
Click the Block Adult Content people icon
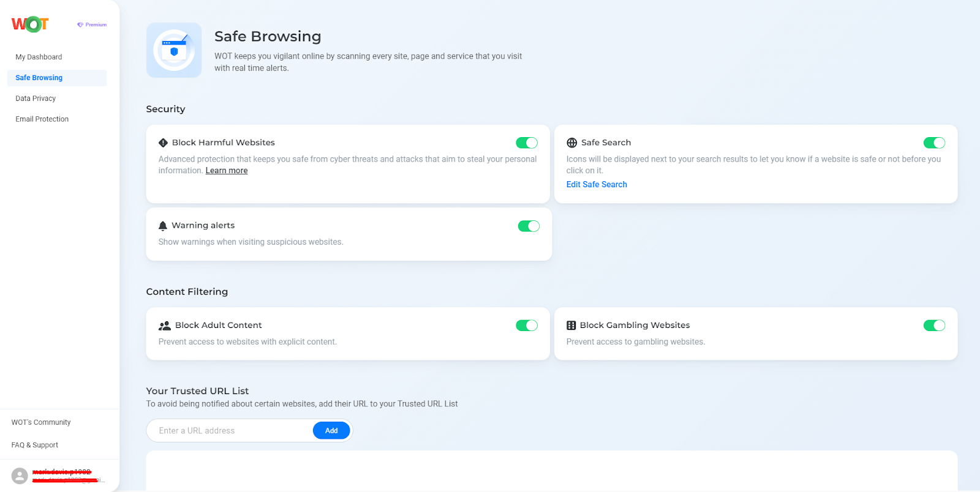click(165, 326)
